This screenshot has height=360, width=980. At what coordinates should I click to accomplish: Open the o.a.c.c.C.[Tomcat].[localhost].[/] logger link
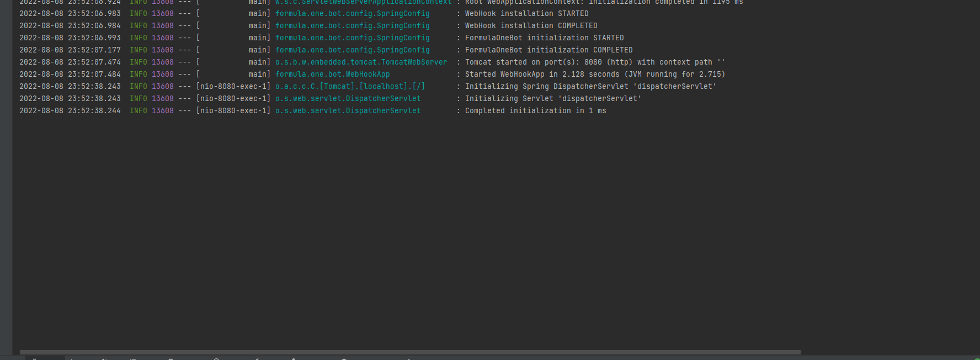350,86
